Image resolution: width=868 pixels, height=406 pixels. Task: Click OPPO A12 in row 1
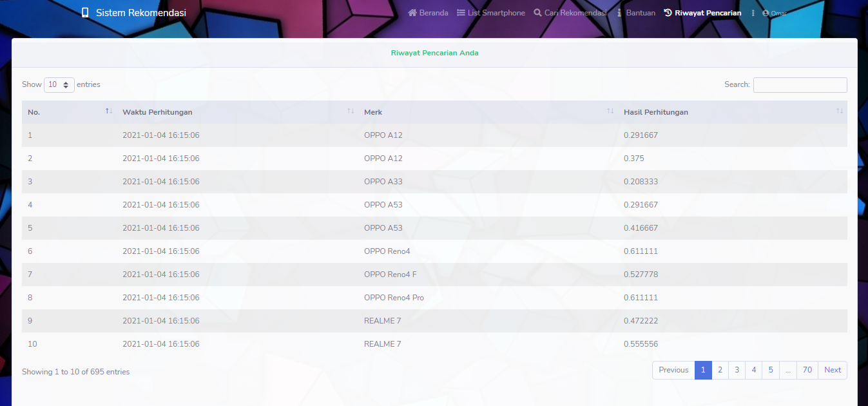(x=383, y=135)
